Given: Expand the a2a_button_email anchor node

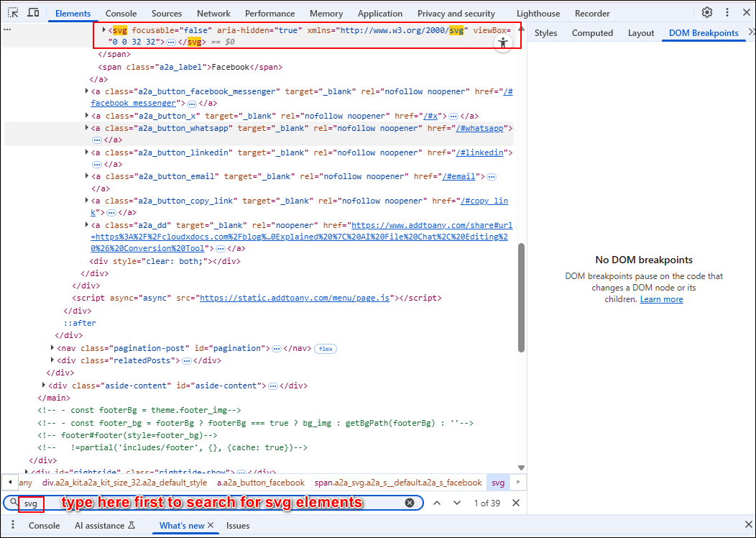Looking at the screenshot, I should tap(87, 176).
